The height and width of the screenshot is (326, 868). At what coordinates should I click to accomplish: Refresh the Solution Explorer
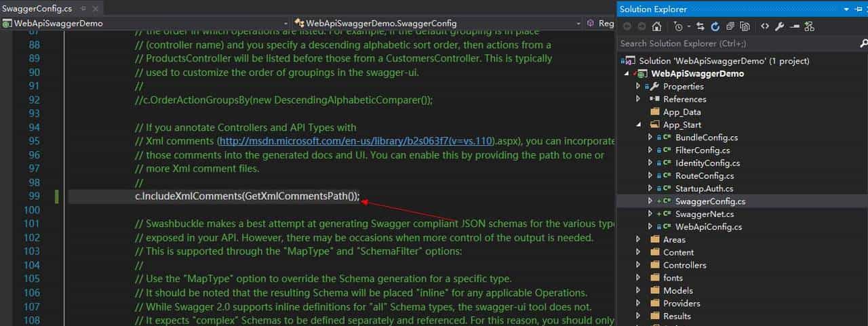(x=715, y=26)
